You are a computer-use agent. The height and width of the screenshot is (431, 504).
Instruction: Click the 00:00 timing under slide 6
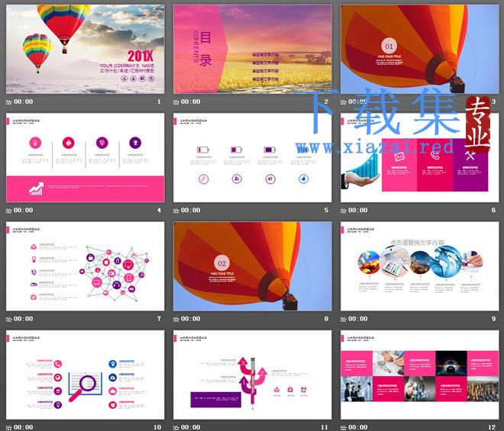point(357,210)
